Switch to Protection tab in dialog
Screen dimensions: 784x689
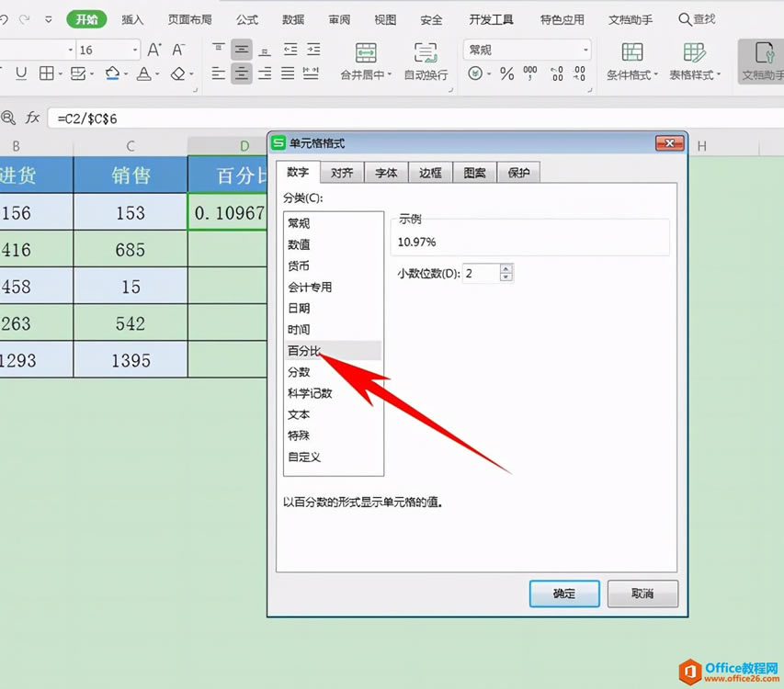coord(518,173)
